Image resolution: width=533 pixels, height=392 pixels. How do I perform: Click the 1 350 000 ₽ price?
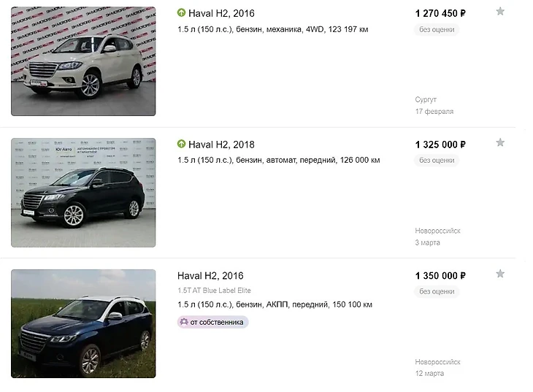coord(440,276)
